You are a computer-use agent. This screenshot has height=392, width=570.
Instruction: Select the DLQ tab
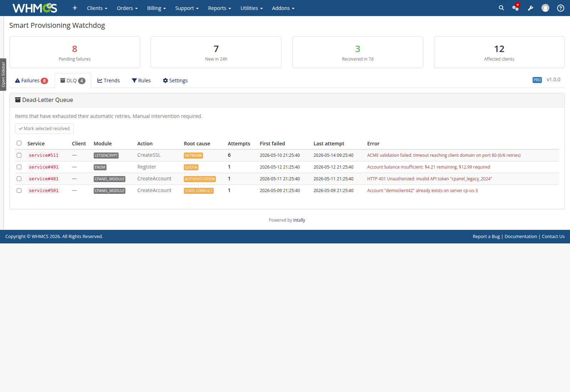(73, 81)
